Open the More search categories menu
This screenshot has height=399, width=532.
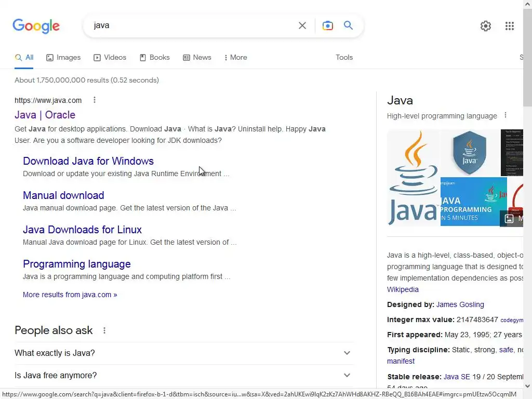tap(236, 57)
